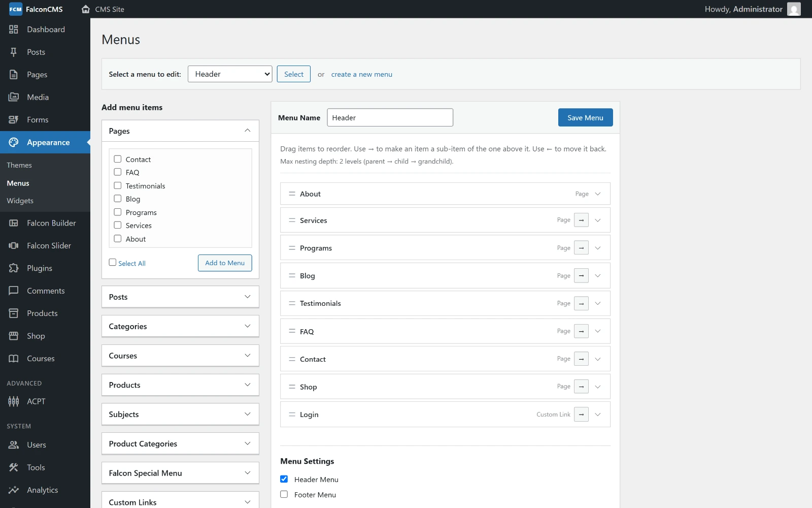This screenshot has height=508, width=812.
Task: Open Comments from the sidebar
Action: click(x=45, y=291)
